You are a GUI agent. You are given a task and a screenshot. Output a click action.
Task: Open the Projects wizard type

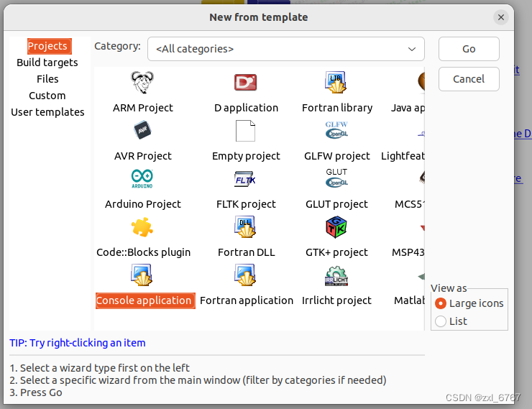[50, 46]
